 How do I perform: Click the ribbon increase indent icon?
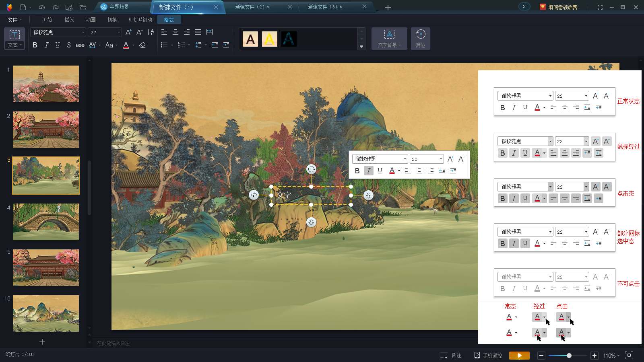click(x=226, y=45)
